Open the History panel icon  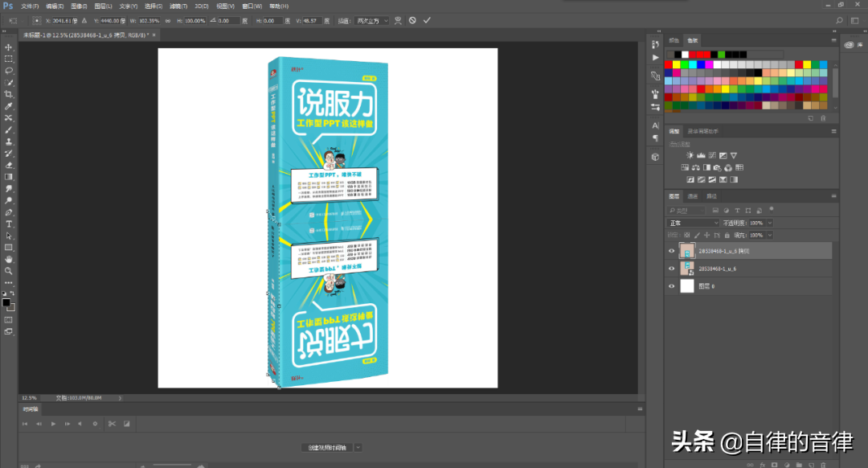pyautogui.click(x=656, y=44)
